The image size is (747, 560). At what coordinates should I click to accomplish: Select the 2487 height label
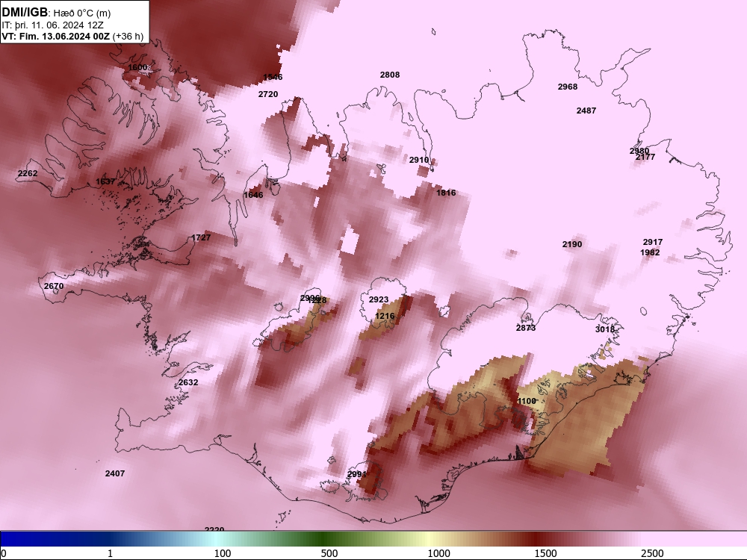coord(586,111)
